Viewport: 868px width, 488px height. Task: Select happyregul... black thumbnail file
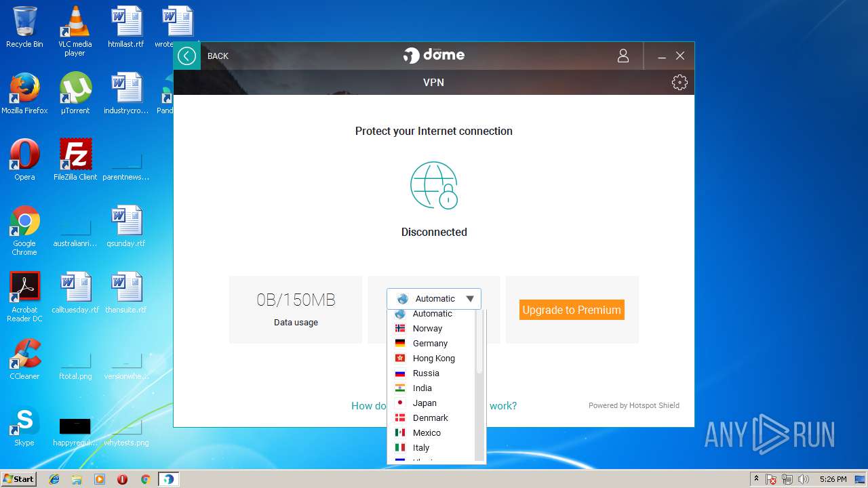(75, 431)
